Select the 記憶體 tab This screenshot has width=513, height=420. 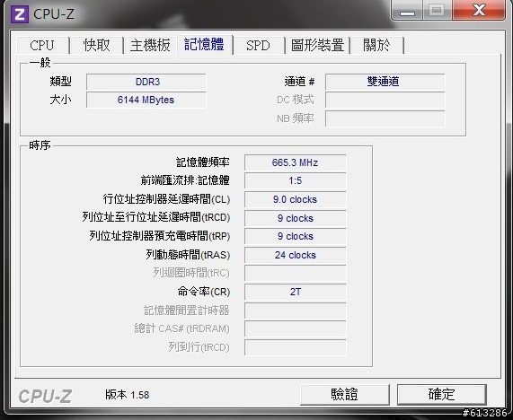tap(204, 44)
